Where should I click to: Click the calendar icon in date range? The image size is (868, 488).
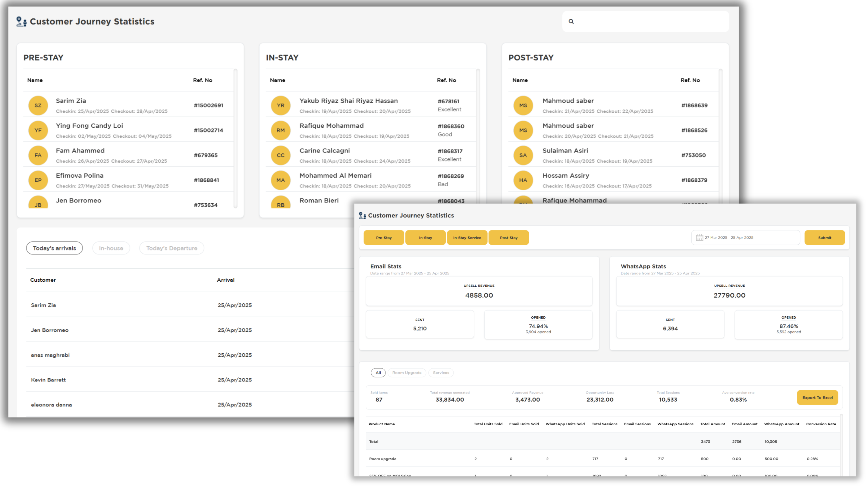pos(699,237)
